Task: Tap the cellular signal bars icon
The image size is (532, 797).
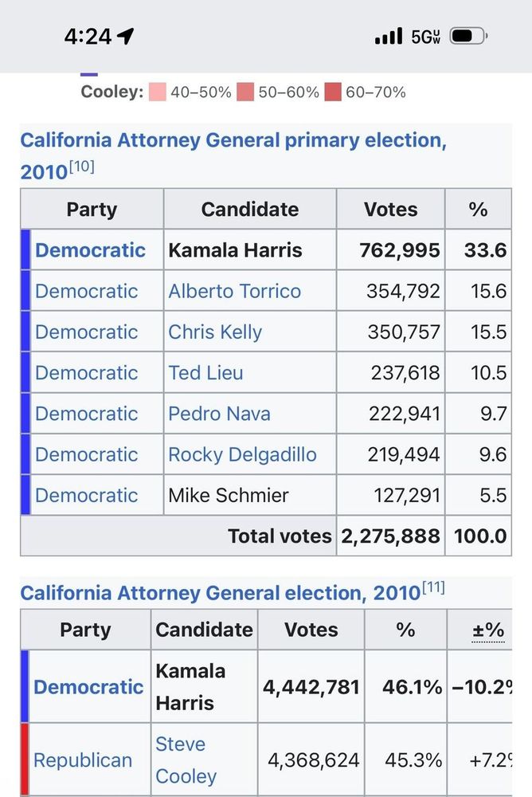Action: [389, 36]
